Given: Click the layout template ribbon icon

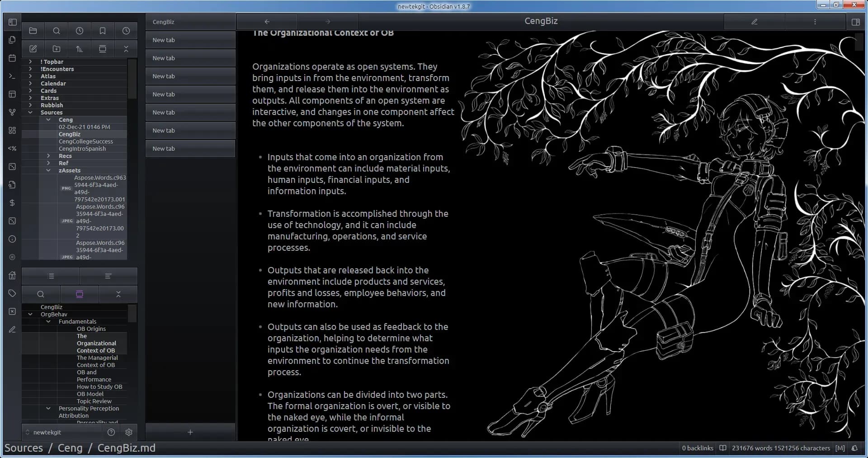Looking at the screenshot, I should [x=12, y=94].
